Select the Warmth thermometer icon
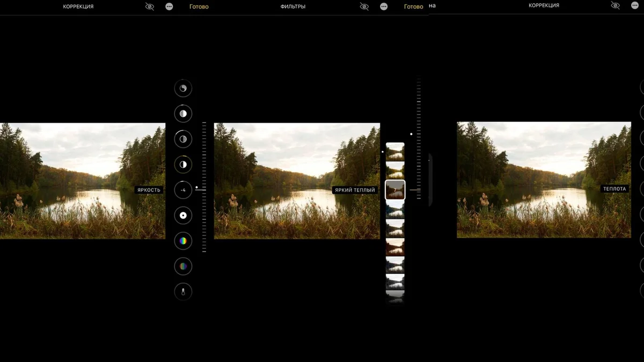The height and width of the screenshot is (362, 644). [x=183, y=292]
